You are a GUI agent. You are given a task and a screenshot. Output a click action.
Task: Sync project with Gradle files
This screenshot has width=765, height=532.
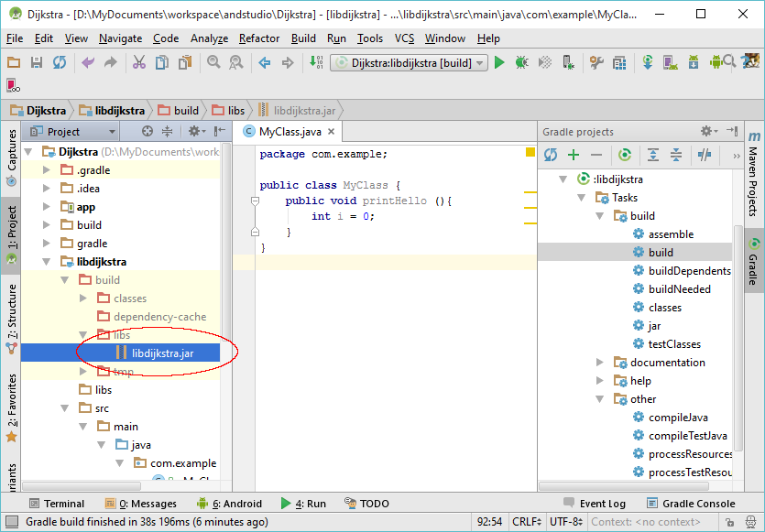pos(646,64)
